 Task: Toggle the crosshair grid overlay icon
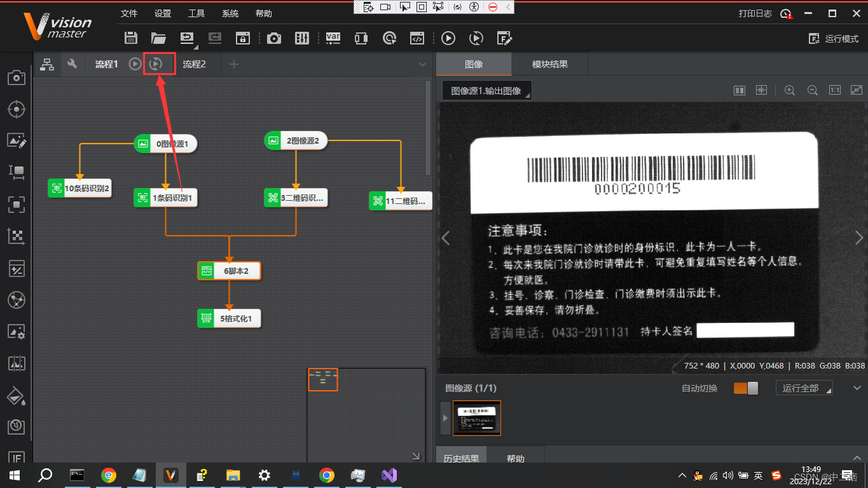[x=761, y=90]
